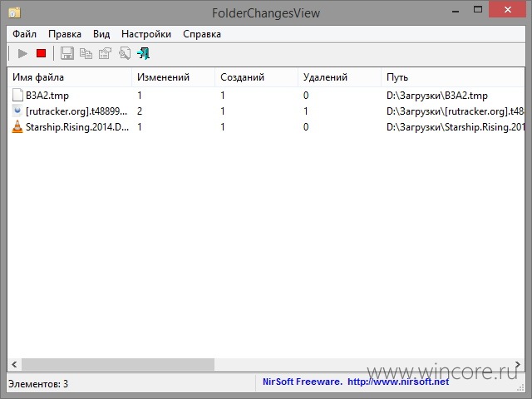Click the torrent icon of the rutracker file
Image resolution: width=532 pixels, height=399 pixels.
17,111
